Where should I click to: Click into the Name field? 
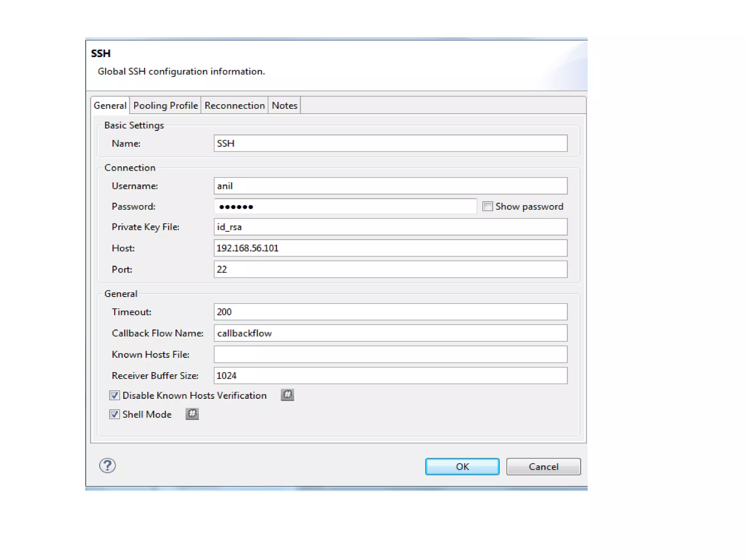[x=390, y=143]
